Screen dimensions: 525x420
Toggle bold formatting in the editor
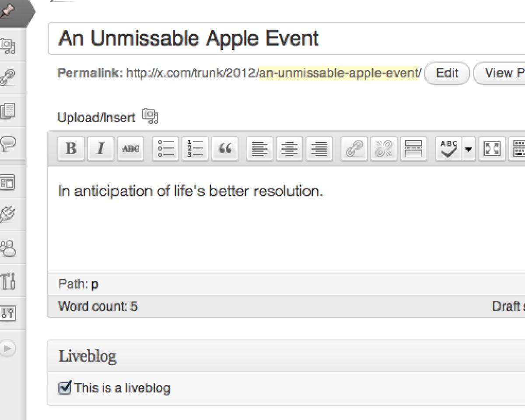70,149
